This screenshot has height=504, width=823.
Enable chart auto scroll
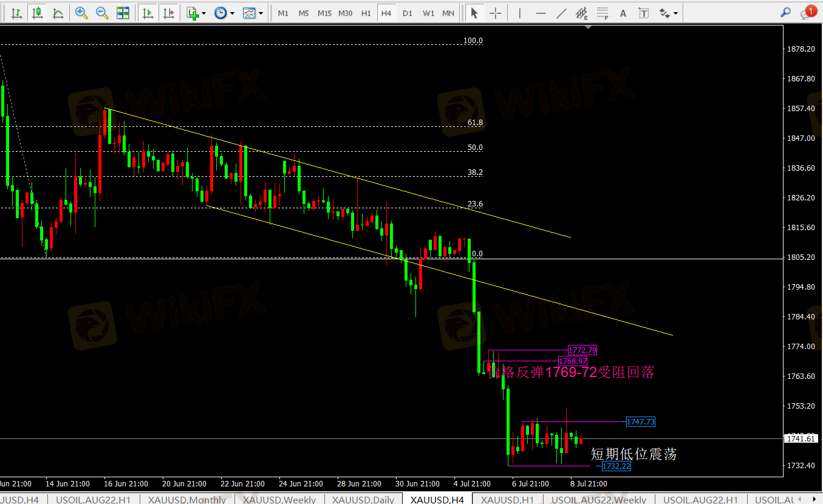click(148, 13)
